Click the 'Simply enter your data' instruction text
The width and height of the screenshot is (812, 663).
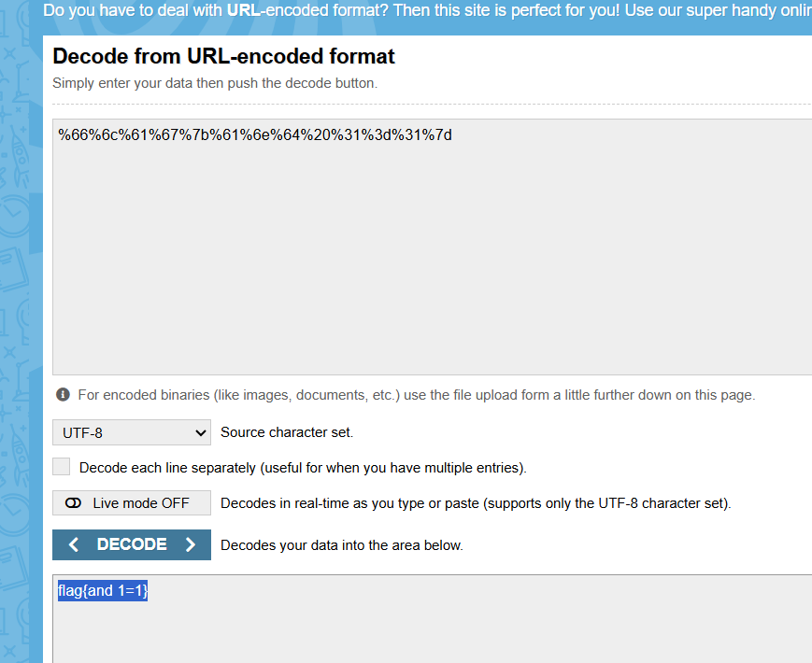[x=215, y=83]
